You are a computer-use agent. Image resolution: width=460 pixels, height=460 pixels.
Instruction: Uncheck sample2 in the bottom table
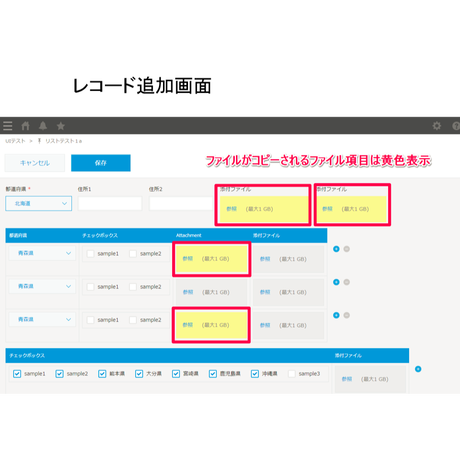[59, 374]
